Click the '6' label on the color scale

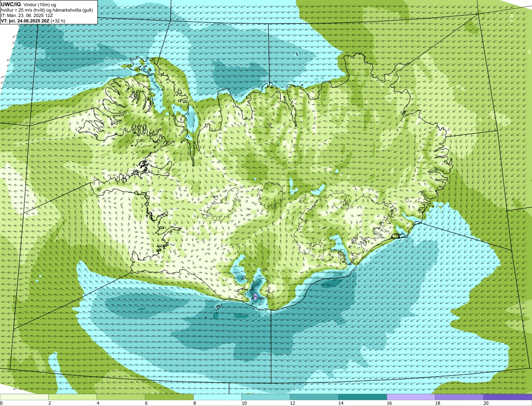pyautogui.click(x=146, y=403)
